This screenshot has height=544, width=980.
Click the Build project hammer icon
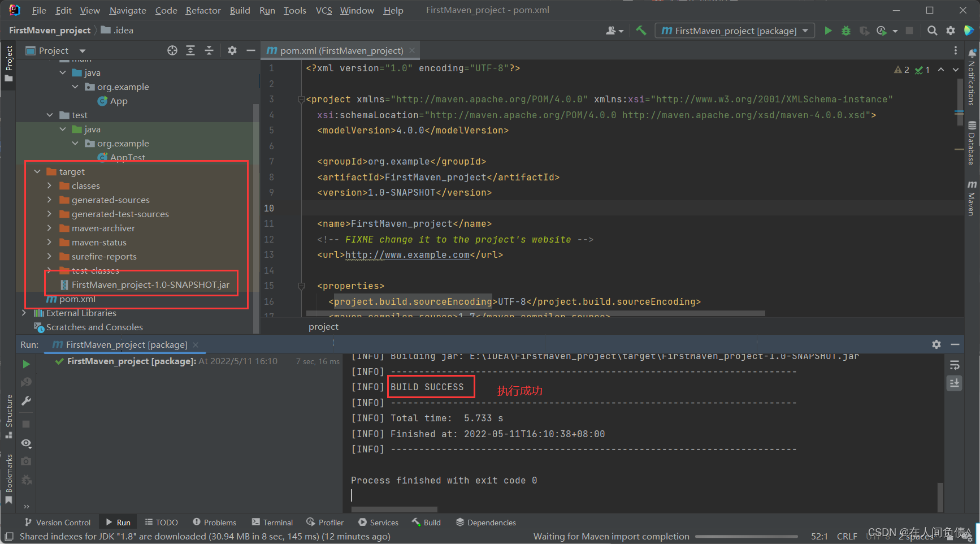tap(641, 31)
